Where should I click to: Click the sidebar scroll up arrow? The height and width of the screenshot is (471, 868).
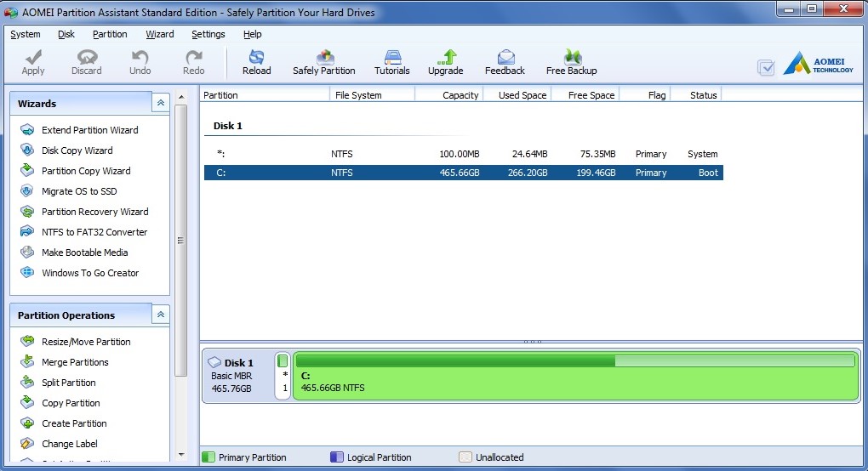[181, 97]
